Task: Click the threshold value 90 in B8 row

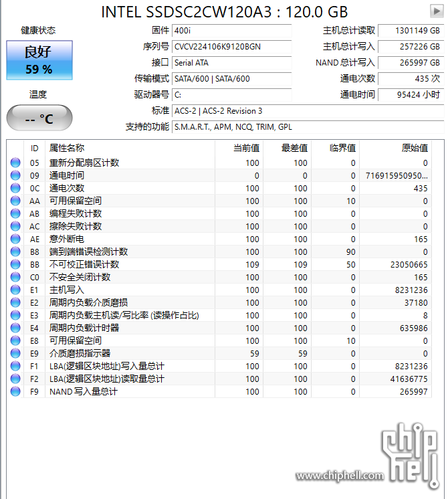Action: [350, 252]
